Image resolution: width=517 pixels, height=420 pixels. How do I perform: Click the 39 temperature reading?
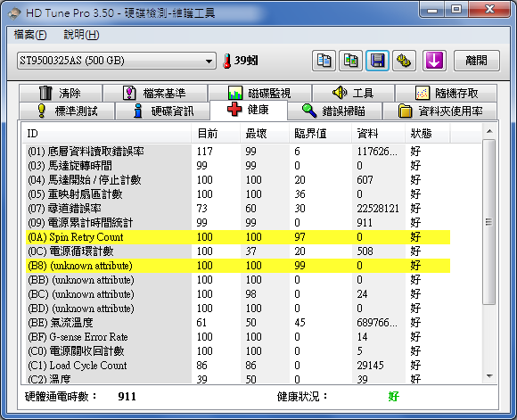click(246, 61)
